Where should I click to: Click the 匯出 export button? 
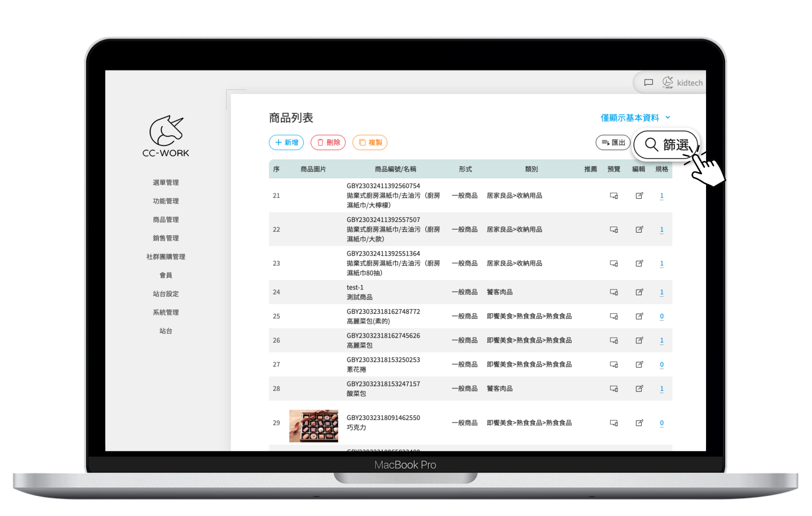tap(613, 142)
